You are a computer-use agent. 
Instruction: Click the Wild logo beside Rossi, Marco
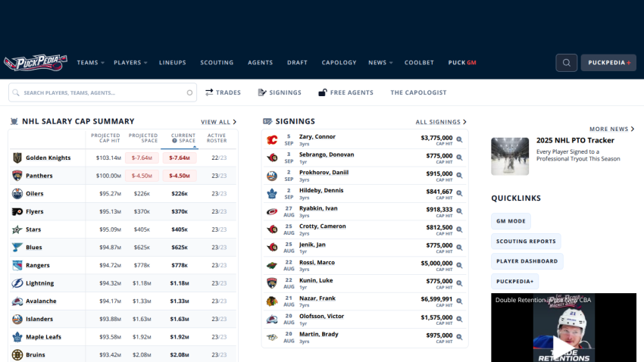(272, 266)
